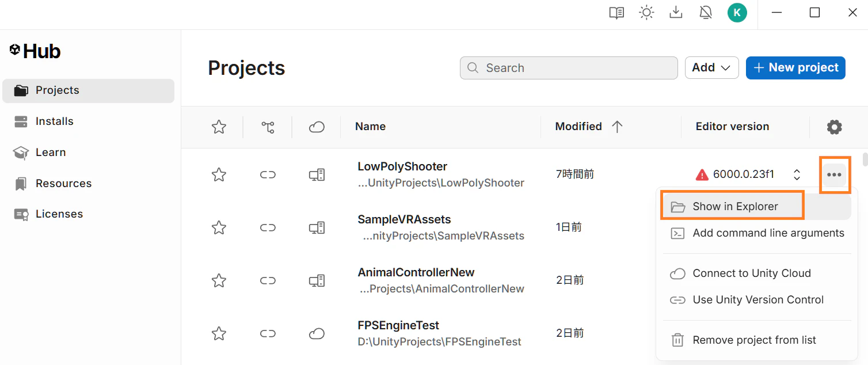The height and width of the screenshot is (365, 868).
Task: Open the manual book icon in title bar
Action: (x=616, y=13)
